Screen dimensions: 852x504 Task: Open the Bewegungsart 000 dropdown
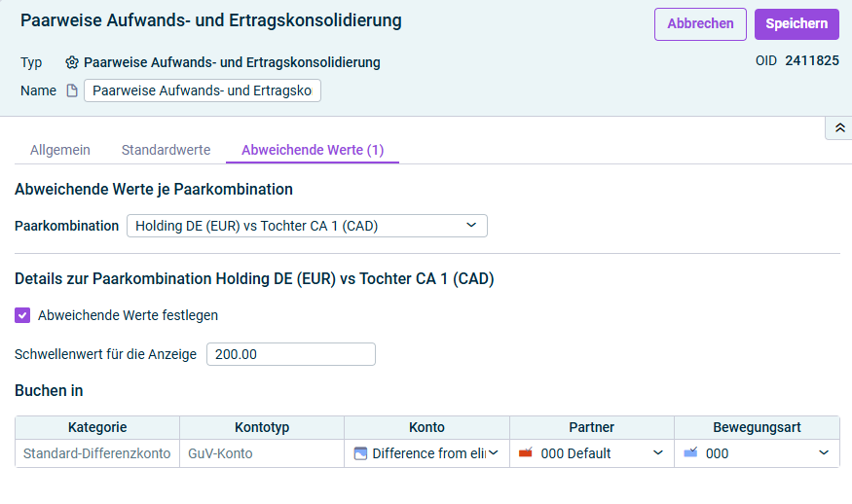click(757, 453)
